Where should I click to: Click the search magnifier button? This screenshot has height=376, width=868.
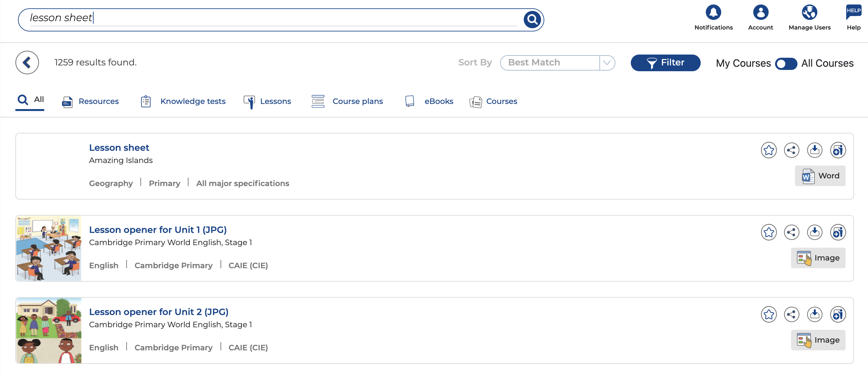[x=532, y=20]
